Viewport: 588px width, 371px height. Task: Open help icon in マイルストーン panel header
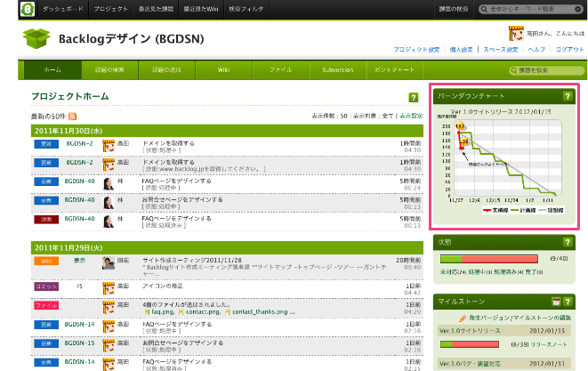click(568, 302)
